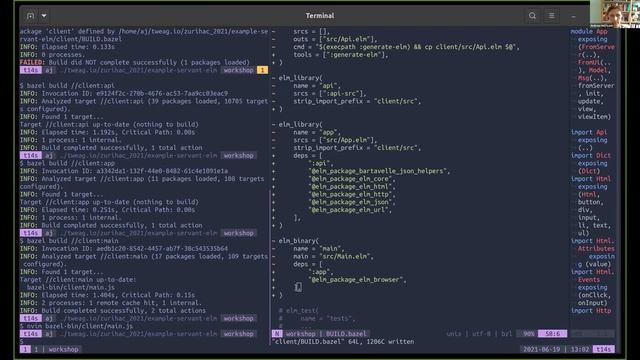
Task: Open the terminal hamburger menu
Action: [552, 16]
